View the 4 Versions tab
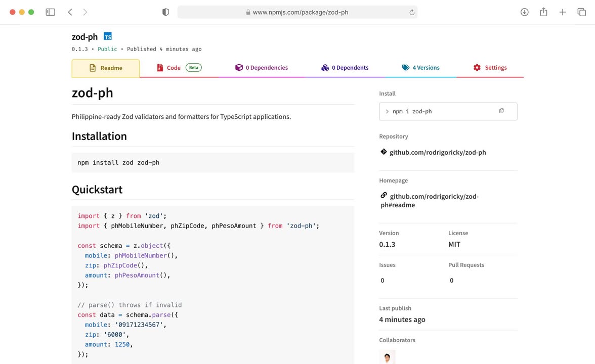 point(420,68)
